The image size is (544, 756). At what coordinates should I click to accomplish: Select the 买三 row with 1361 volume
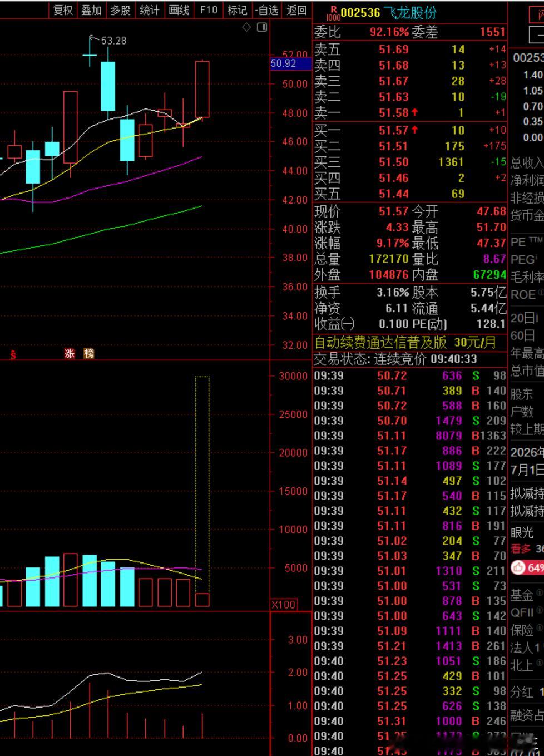(x=411, y=162)
